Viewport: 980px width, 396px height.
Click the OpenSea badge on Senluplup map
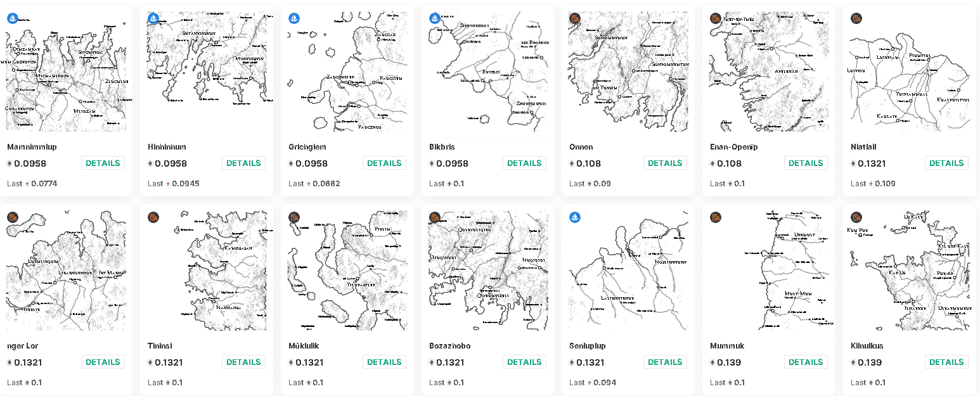[575, 217]
